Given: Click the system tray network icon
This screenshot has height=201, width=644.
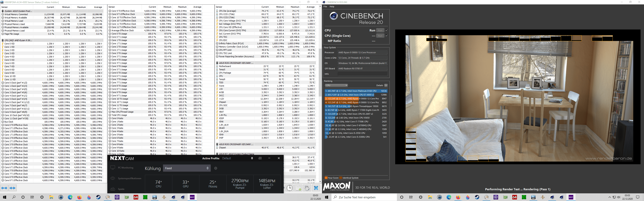Looking at the screenshot, I should coord(614,197).
